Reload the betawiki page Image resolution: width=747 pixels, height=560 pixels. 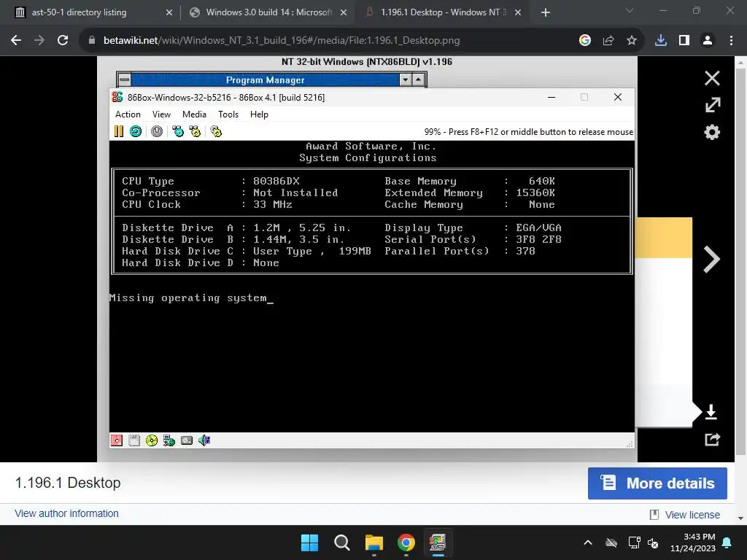click(63, 41)
